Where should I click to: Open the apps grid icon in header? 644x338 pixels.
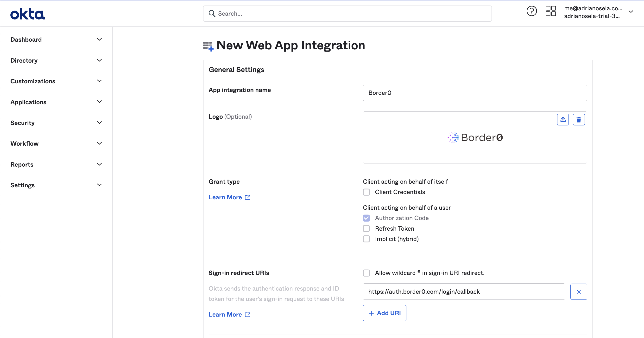pos(550,11)
